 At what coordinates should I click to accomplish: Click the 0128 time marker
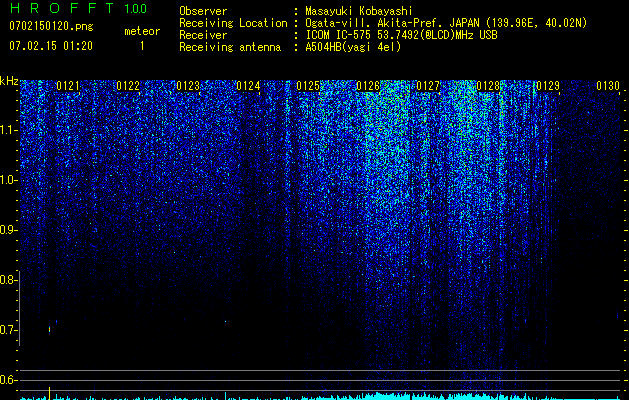point(488,86)
